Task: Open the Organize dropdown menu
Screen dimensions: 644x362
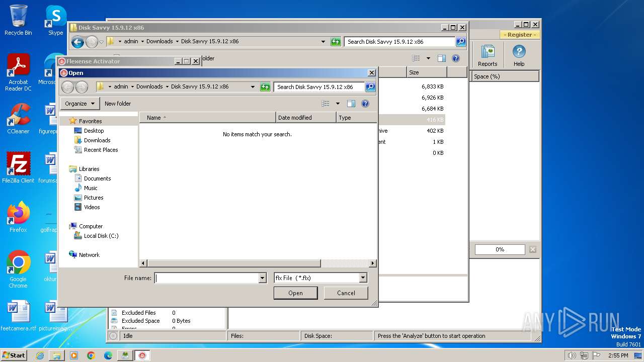Action: 80,104
